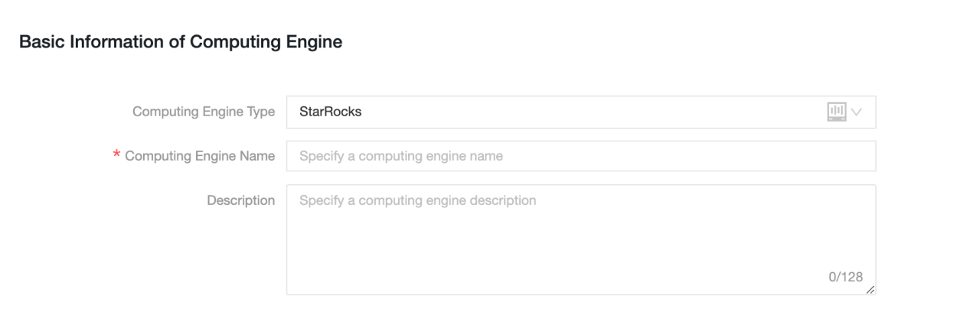Click the red required asterisk marker
This screenshot has height=312, width=980.
pyautogui.click(x=116, y=157)
